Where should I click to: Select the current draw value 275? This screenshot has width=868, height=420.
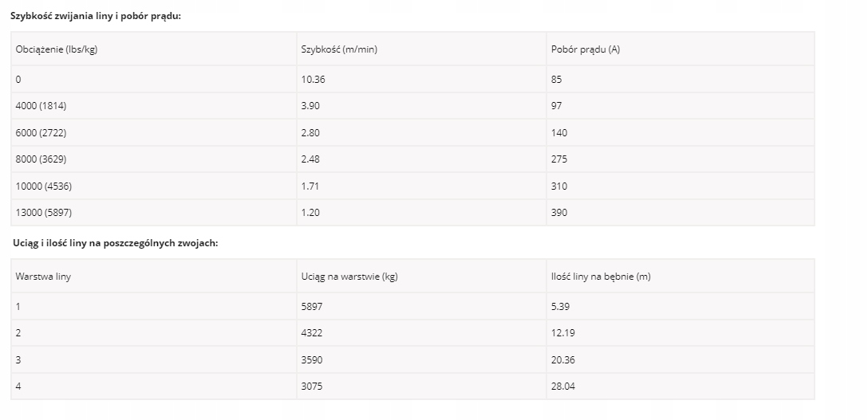click(x=559, y=159)
